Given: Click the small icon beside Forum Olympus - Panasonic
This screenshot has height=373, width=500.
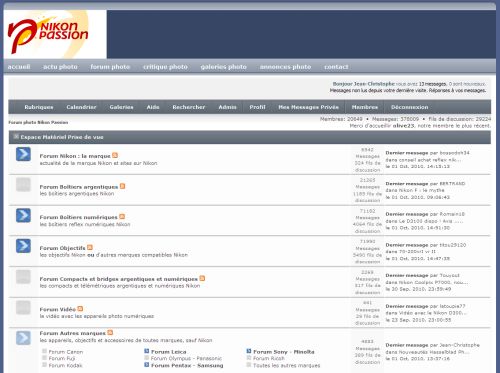Looking at the screenshot, I should (x=146, y=358).
